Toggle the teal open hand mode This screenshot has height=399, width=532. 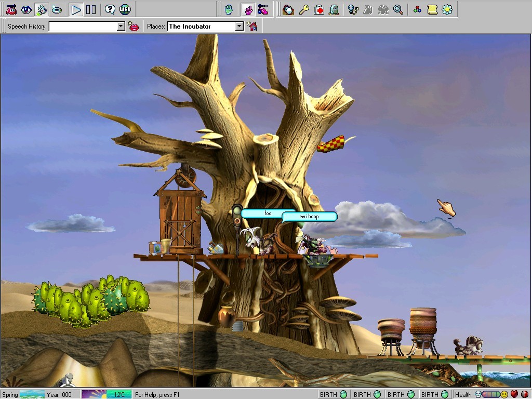point(229,9)
